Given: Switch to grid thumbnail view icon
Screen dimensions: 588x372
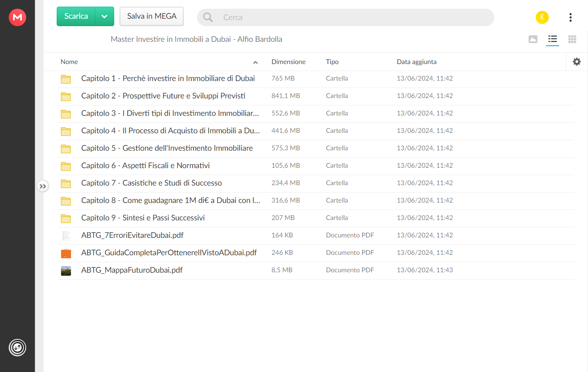Looking at the screenshot, I should (x=572, y=39).
